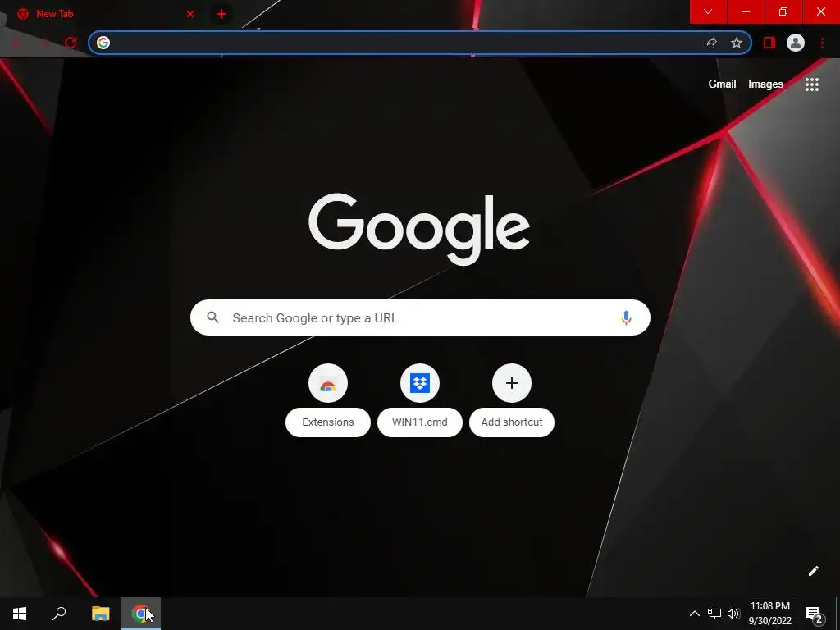Reload the page with refresh icon
Screen dimensions: 840x630
pyautogui.click(x=71, y=43)
